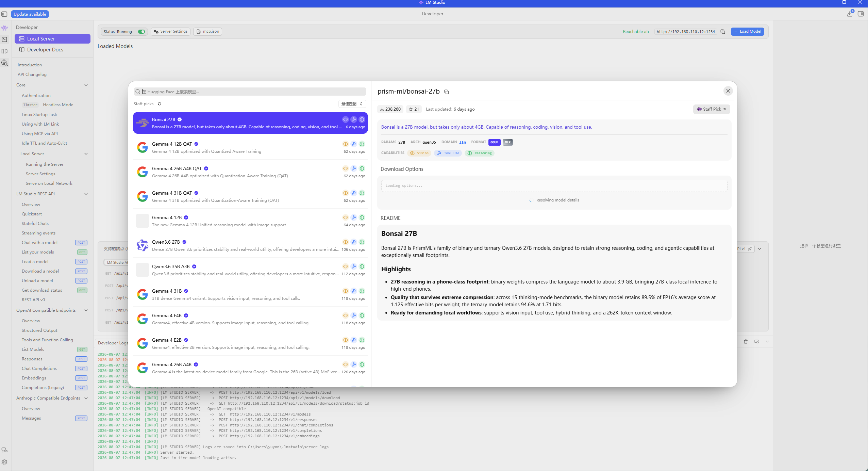Collapse the Developer Logs panel chevron
The width and height of the screenshot is (868, 471).
(767, 341)
